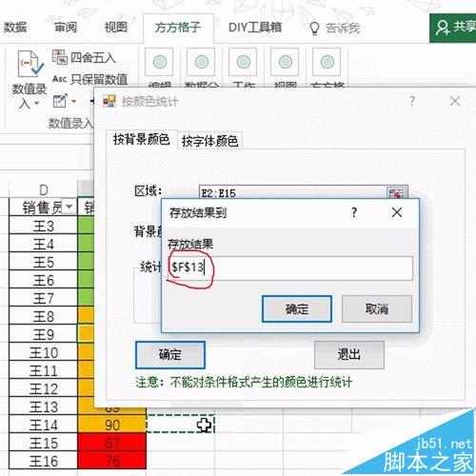Screen dimensions: 476x476
Task: Click the help question mark in 存放结果到 dialog
Action: pos(354,212)
